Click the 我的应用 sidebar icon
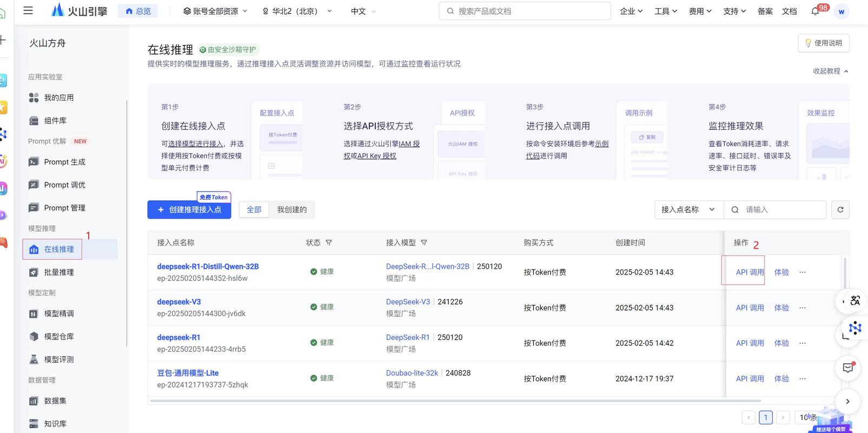 pyautogui.click(x=34, y=97)
